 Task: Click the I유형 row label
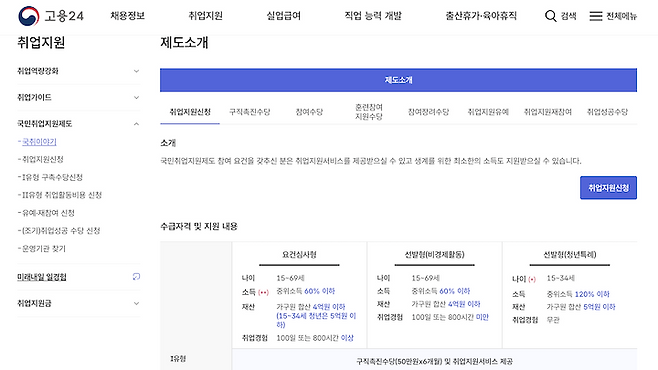point(178,359)
